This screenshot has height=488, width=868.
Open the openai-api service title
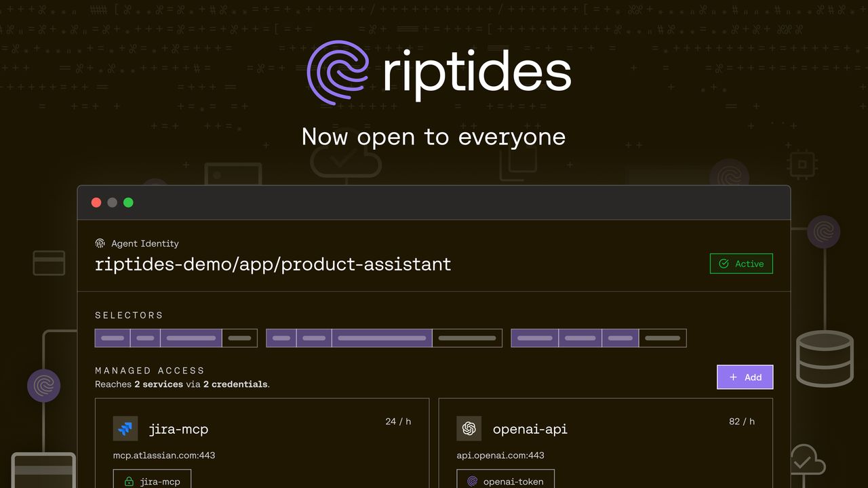[530, 429]
